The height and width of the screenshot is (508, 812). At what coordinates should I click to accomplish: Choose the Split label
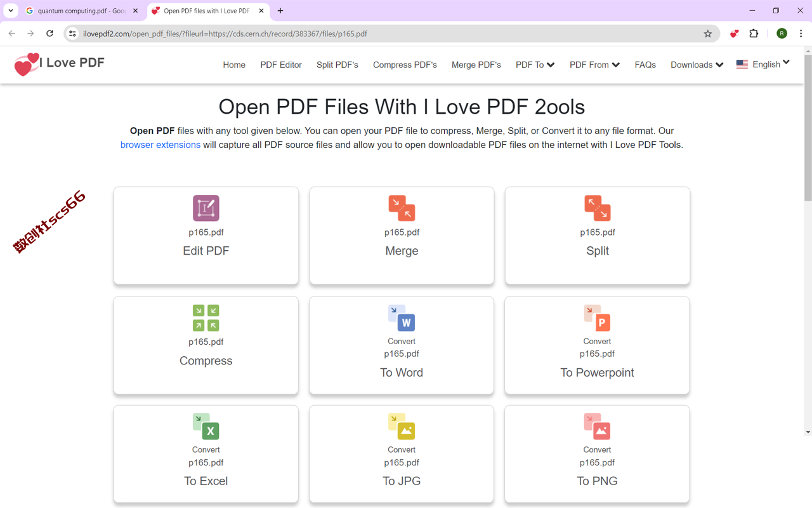point(598,251)
